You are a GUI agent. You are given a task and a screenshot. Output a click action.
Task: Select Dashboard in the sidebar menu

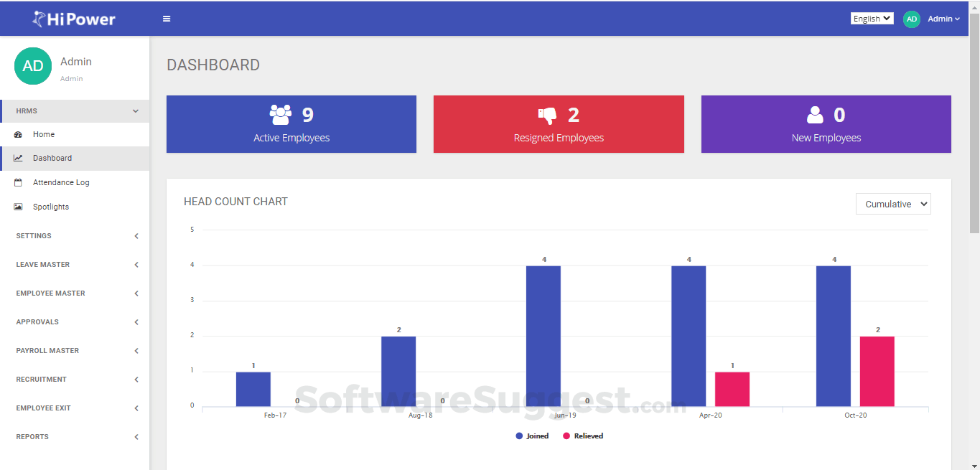point(50,158)
